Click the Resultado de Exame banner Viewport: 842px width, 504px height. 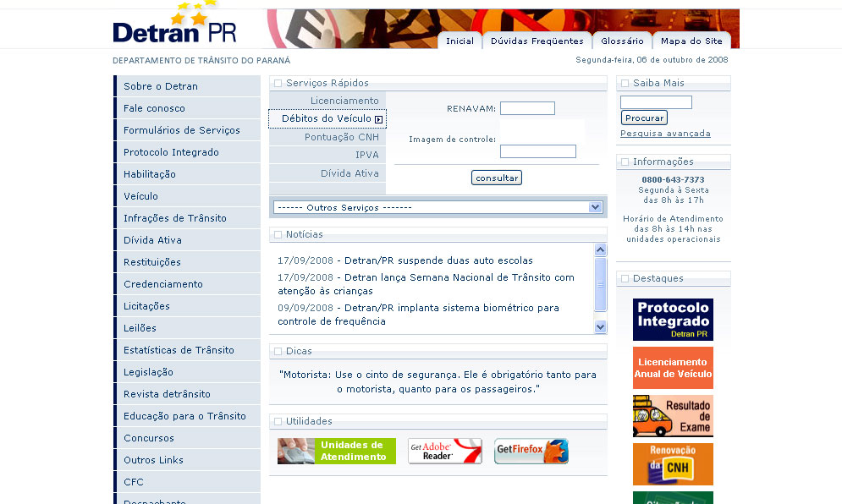(x=673, y=416)
